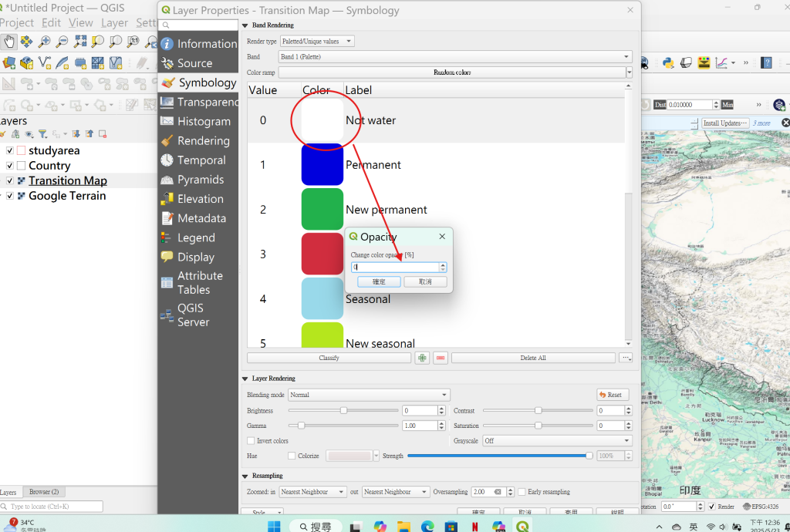
Task: Open Random colors color ramp dropdown
Action: pos(630,72)
